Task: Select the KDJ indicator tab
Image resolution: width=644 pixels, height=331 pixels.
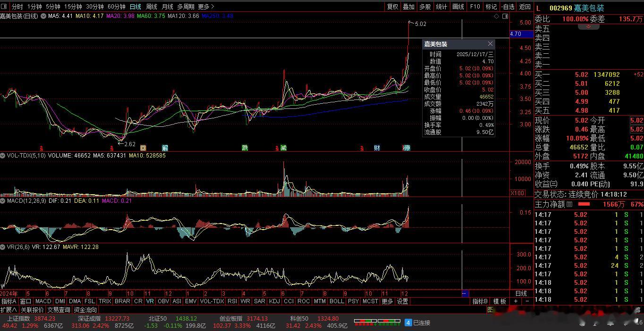Action: [x=274, y=301]
